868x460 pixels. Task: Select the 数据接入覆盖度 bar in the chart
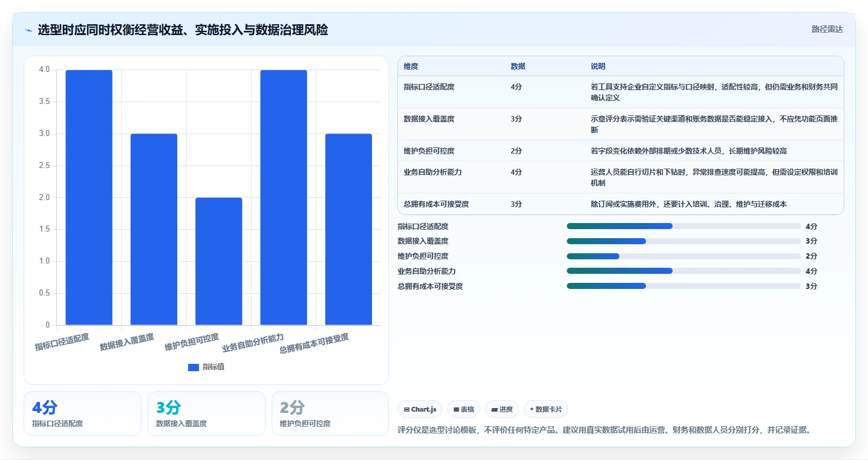coord(154,230)
